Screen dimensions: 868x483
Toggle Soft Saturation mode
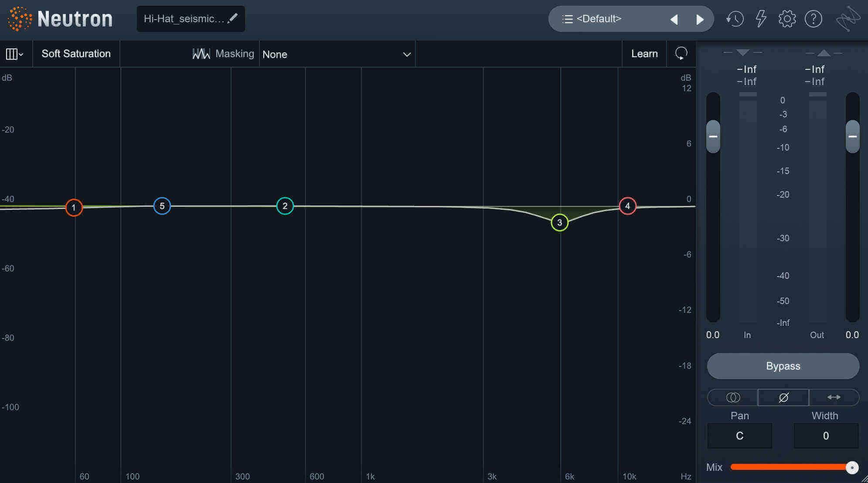pos(76,54)
